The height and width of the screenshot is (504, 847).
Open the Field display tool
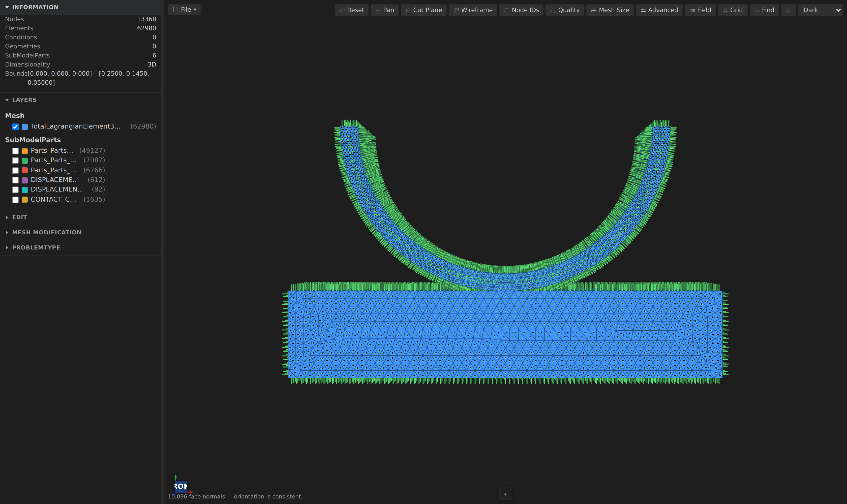pos(700,10)
